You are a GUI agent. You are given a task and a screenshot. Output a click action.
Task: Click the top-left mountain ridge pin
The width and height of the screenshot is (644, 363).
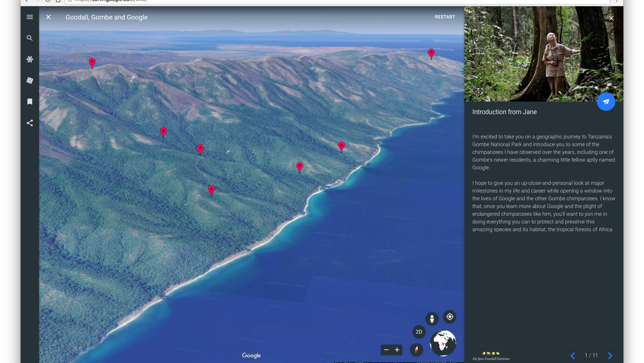(92, 63)
